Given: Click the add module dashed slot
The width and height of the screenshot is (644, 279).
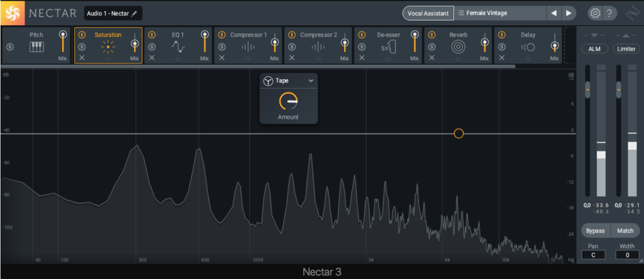Looking at the screenshot, I should [569, 45].
